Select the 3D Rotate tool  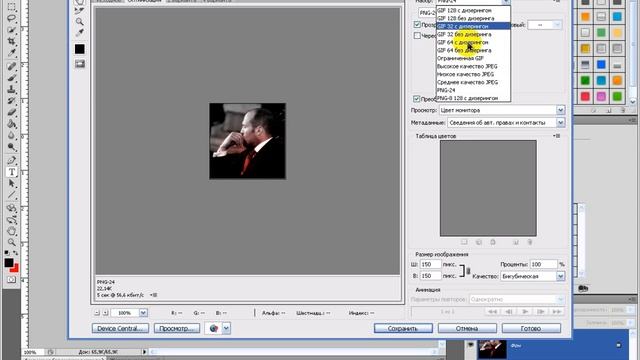(11, 208)
